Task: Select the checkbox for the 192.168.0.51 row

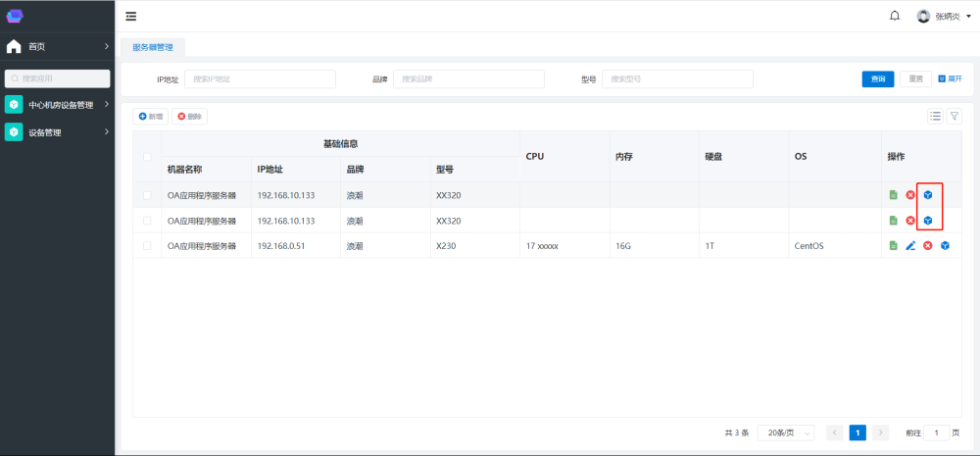Action: pos(147,245)
